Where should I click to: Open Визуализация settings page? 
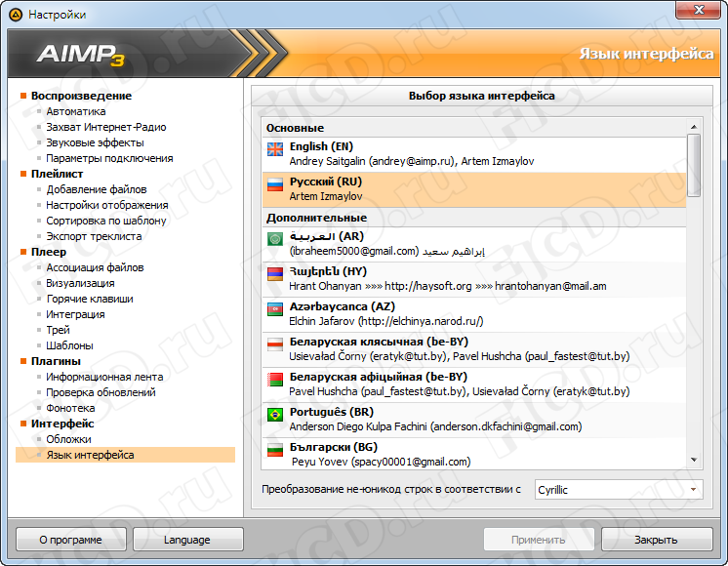click(80, 283)
